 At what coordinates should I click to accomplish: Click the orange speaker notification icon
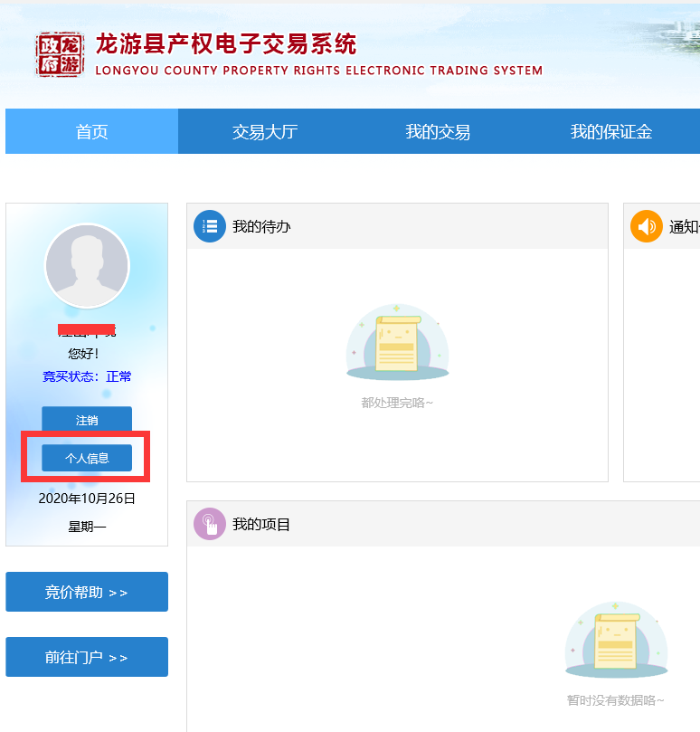click(646, 226)
